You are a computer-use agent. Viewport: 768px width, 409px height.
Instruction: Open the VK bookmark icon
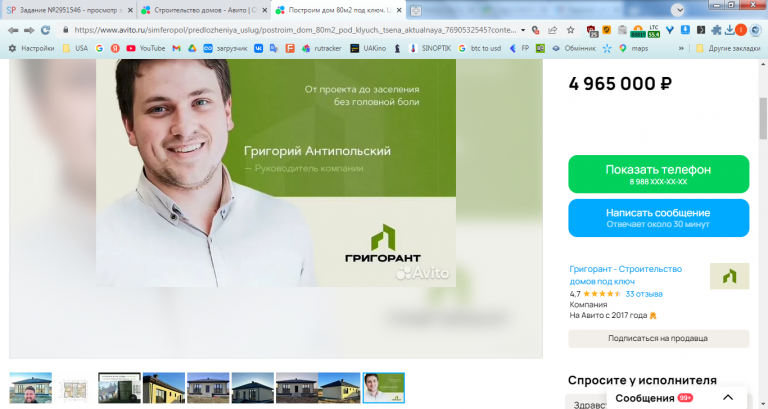click(x=258, y=48)
